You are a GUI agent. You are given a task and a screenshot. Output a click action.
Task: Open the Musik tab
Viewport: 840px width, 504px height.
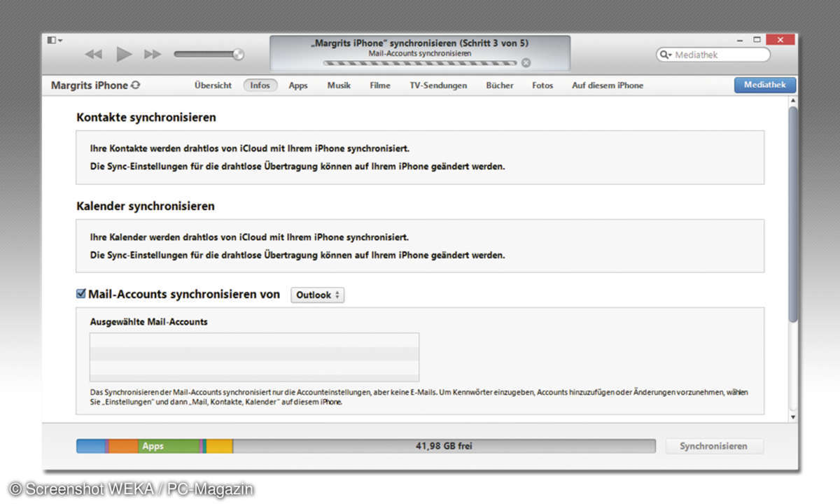pyautogui.click(x=339, y=85)
